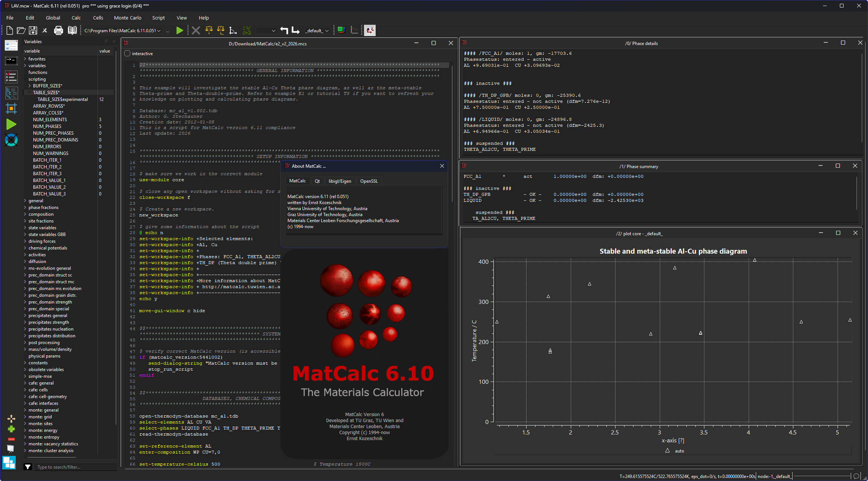Image resolution: width=868 pixels, height=481 pixels.
Task: Click the filter funnel icon
Action: tap(28, 467)
